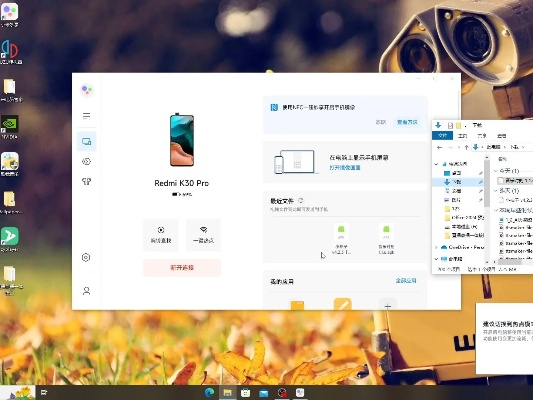This screenshot has height=400, width=533.
Task: Open the blue File tab in Explorer
Action: tap(442, 136)
